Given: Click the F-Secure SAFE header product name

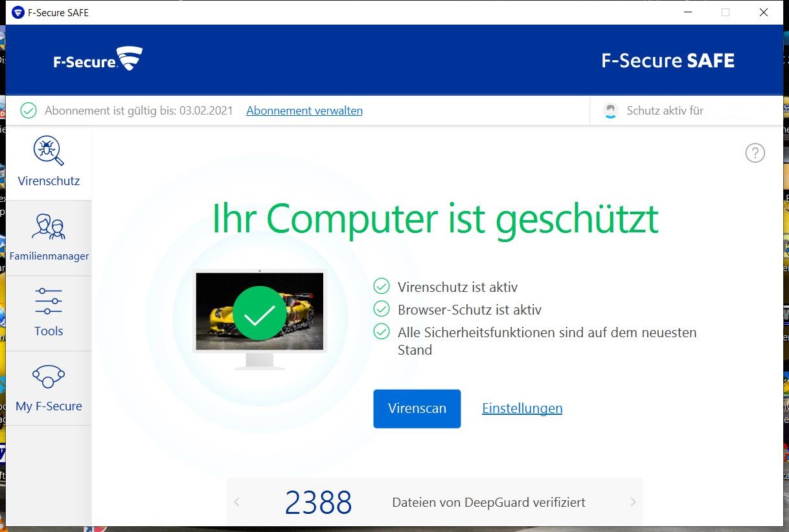Looking at the screenshot, I should pos(668,61).
